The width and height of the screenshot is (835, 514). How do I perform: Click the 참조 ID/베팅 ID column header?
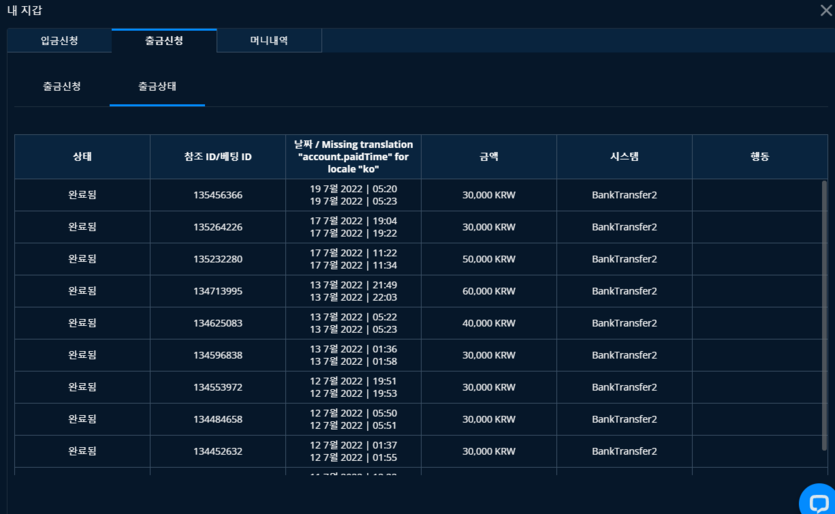[x=218, y=157]
